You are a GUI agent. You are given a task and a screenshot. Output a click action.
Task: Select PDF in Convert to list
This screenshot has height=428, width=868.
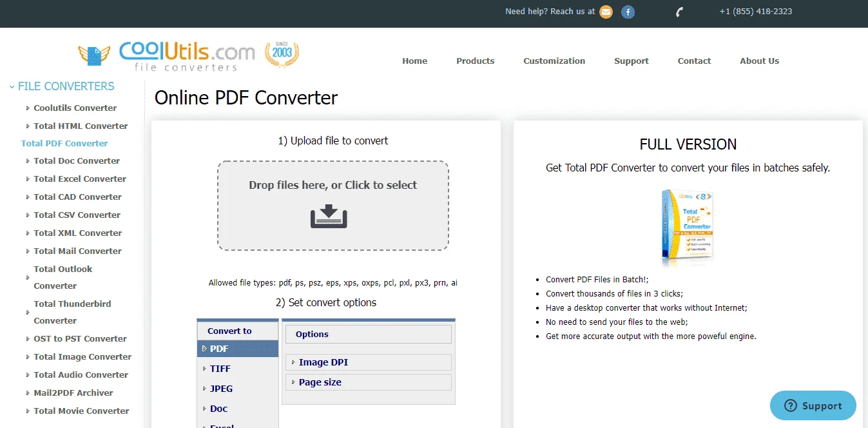238,349
